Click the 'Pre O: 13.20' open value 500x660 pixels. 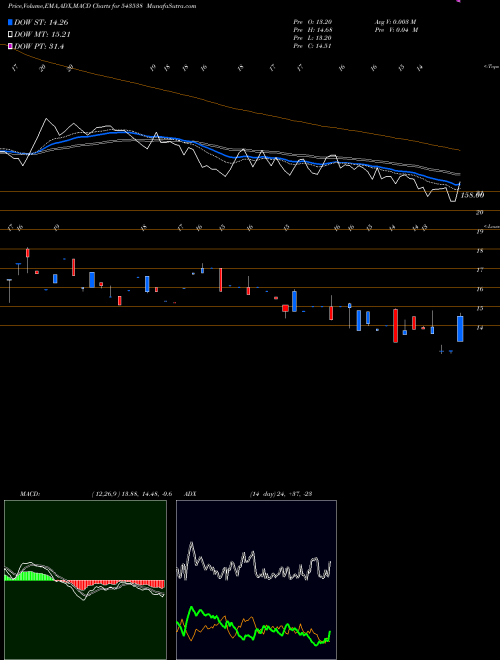313,22
